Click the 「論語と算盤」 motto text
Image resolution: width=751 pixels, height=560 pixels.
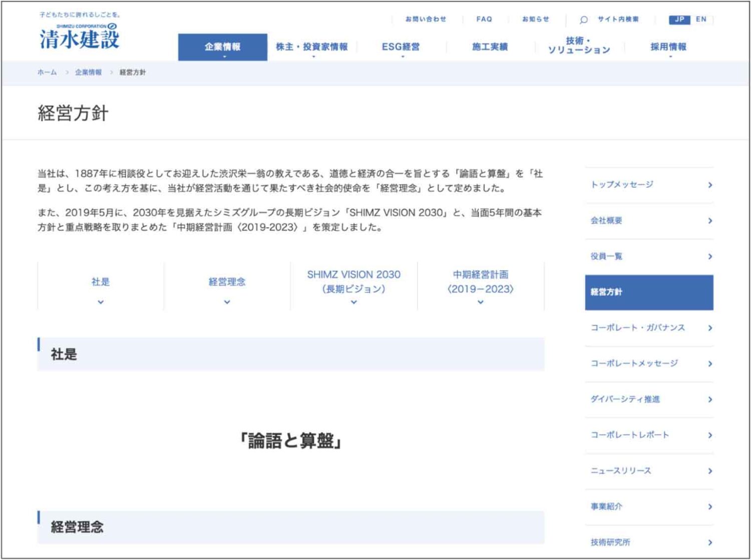click(x=291, y=441)
